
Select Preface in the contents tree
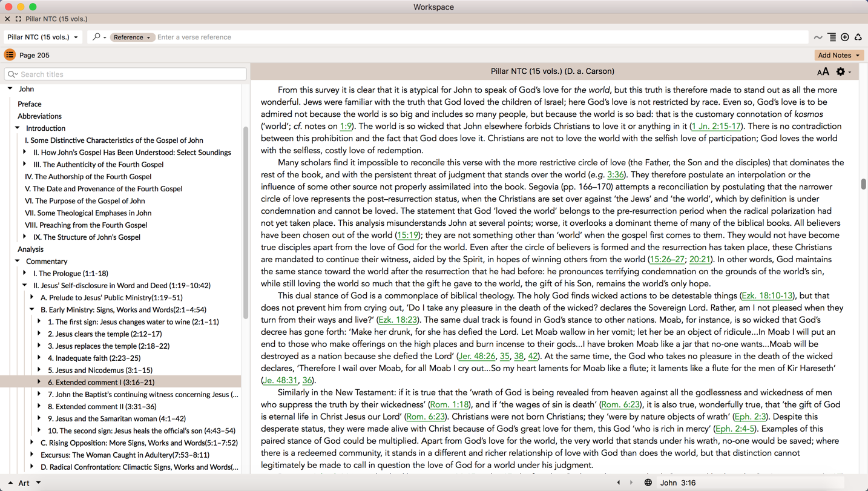[29, 104]
